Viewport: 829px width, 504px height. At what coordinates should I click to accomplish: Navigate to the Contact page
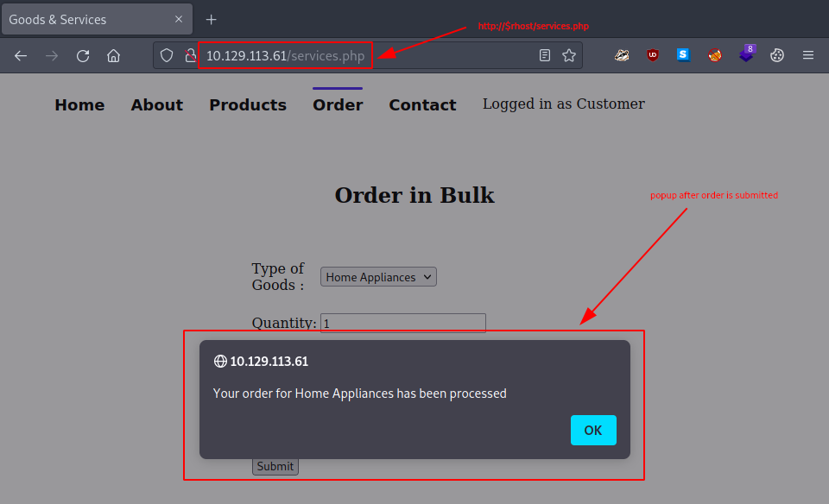422,104
